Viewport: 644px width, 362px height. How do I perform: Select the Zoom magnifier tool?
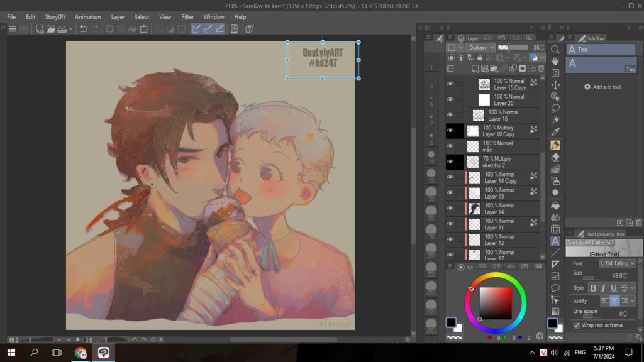tap(555, 50)
